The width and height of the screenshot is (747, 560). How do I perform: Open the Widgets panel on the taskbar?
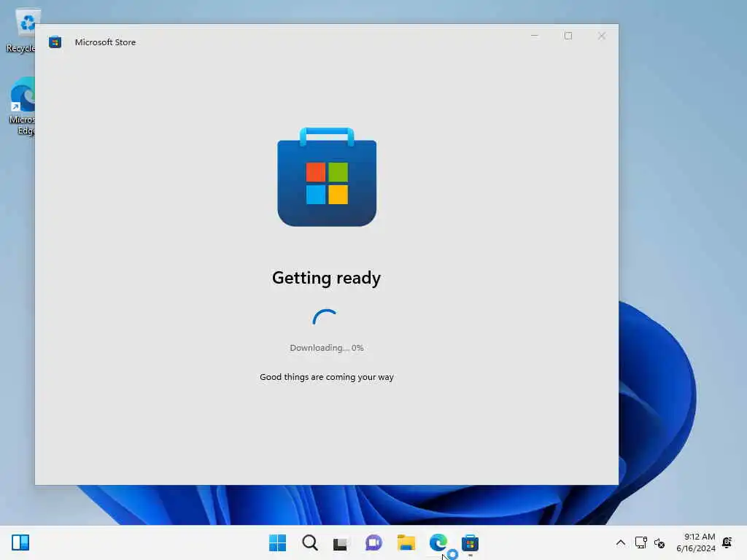tap(20, 542)
